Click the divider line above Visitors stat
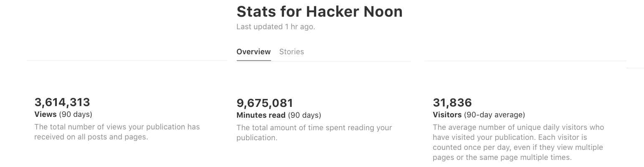 point(525,61)
